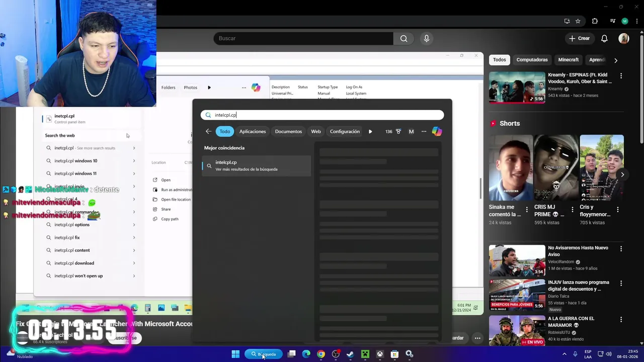Click 'Run as administrator' in the video panel
Viewport: 644px width, 362px height.
[173, 190]
